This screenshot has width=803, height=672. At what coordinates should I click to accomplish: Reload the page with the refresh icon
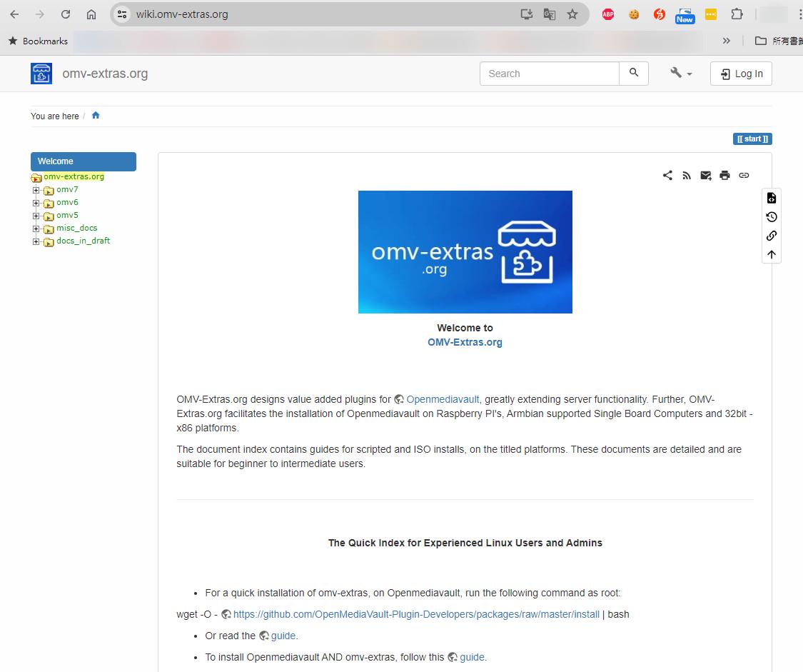click(66, 14)
